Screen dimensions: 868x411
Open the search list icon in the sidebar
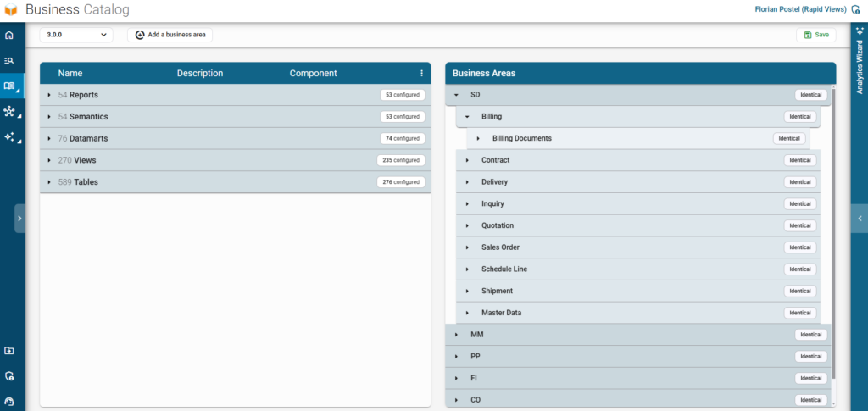8,61
